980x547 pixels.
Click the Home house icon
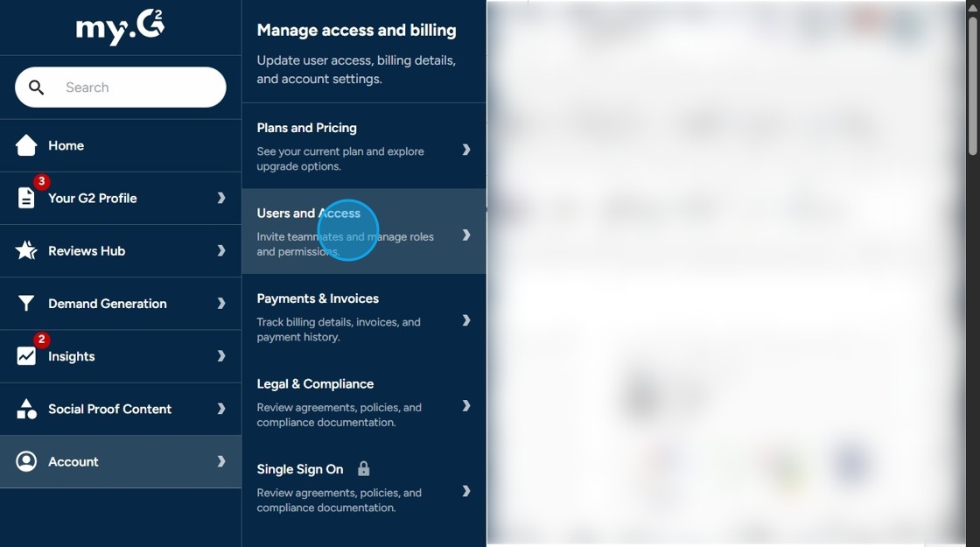26,145
